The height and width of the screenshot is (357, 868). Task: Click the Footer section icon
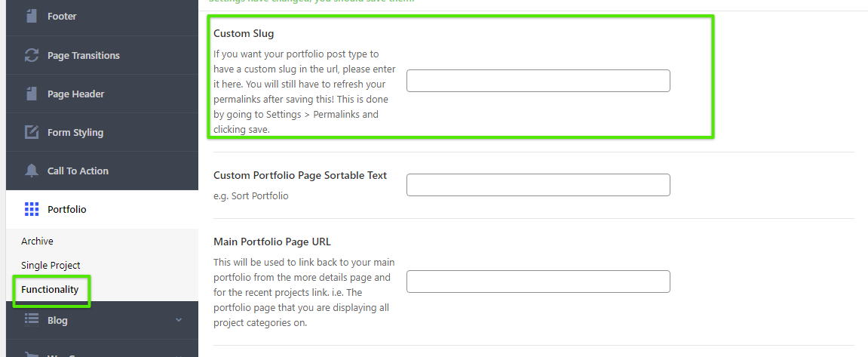pos(32,16)
